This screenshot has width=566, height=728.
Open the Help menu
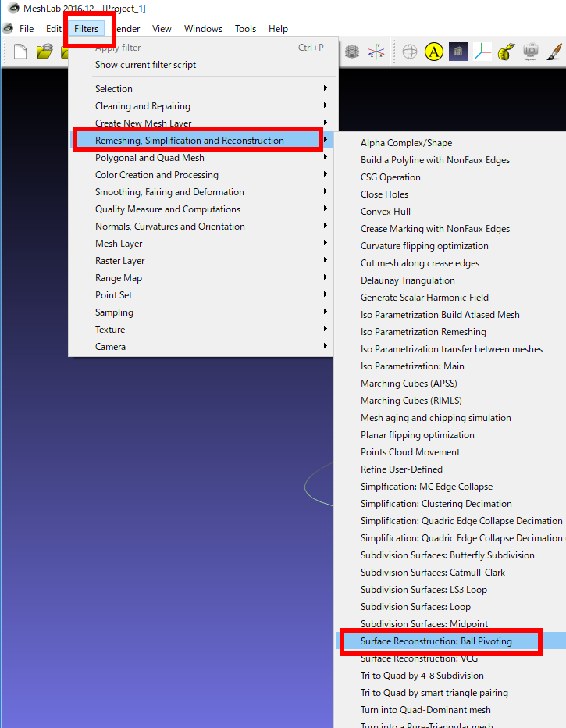pyautogui.click(x=279, y=29)
